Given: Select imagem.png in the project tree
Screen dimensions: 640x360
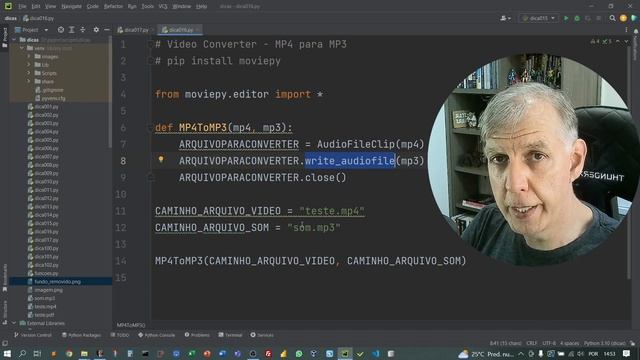Looking at the screenshot, I should coord(45,290).
